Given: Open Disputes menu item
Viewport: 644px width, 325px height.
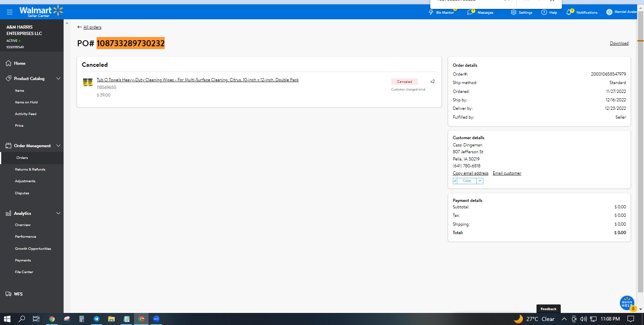Looking at the screenshot, I should (22, 193).
